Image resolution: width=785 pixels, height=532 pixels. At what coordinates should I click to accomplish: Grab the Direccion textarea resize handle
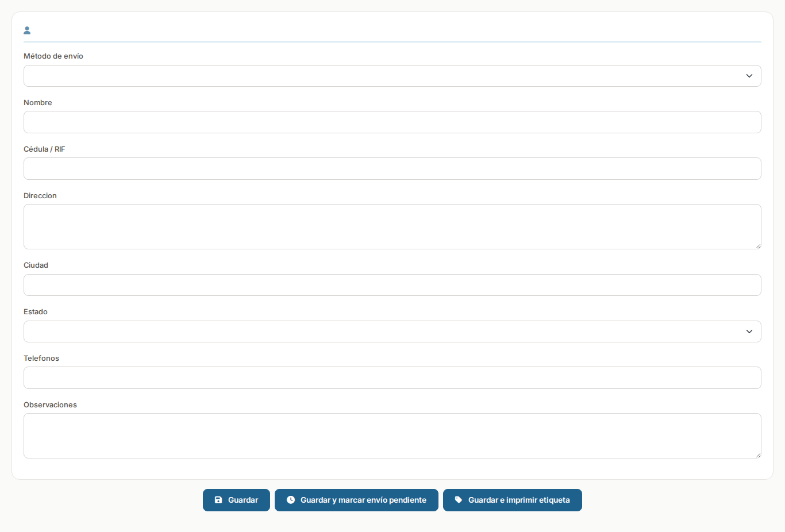(757, 245)
